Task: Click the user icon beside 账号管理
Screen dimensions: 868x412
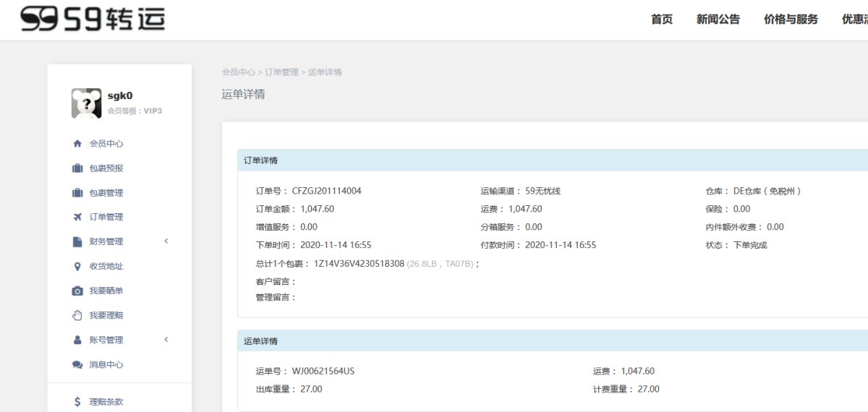Action: click(77, 340)
